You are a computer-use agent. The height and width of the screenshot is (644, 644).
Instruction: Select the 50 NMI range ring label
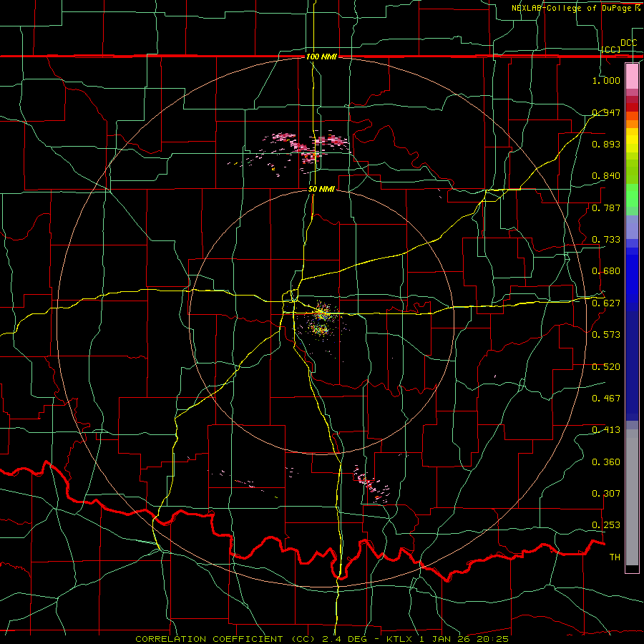321,189
